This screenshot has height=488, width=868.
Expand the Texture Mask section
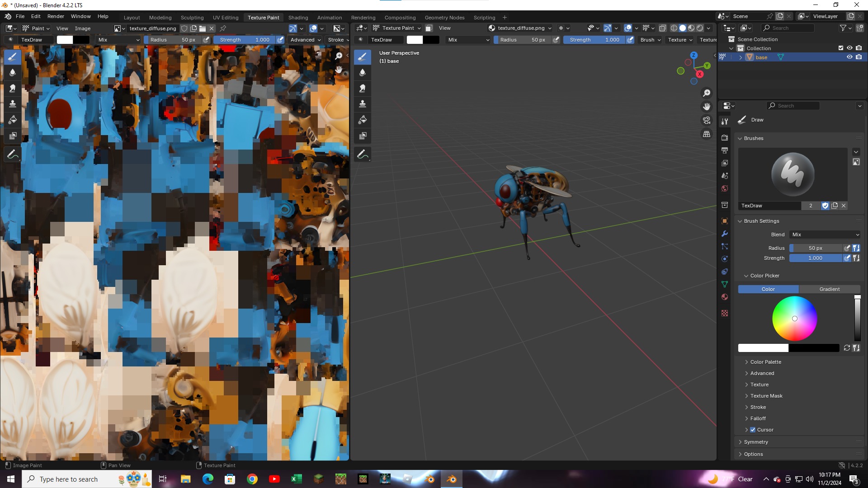[766, 396]
